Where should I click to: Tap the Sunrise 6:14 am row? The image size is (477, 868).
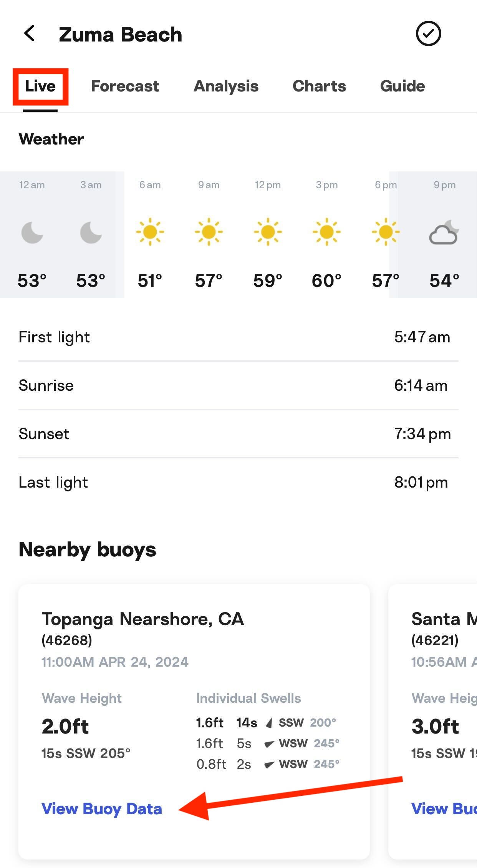point(238,385)
